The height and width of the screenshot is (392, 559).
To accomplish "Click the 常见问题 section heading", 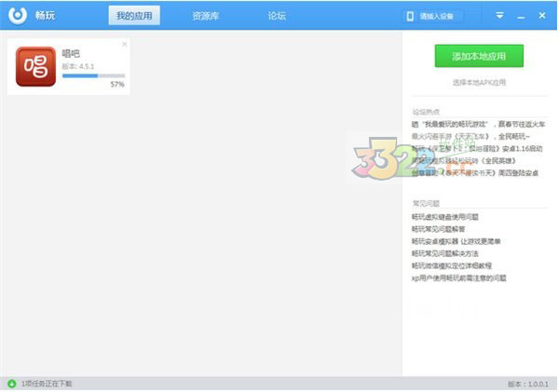I will click(426, 204).
